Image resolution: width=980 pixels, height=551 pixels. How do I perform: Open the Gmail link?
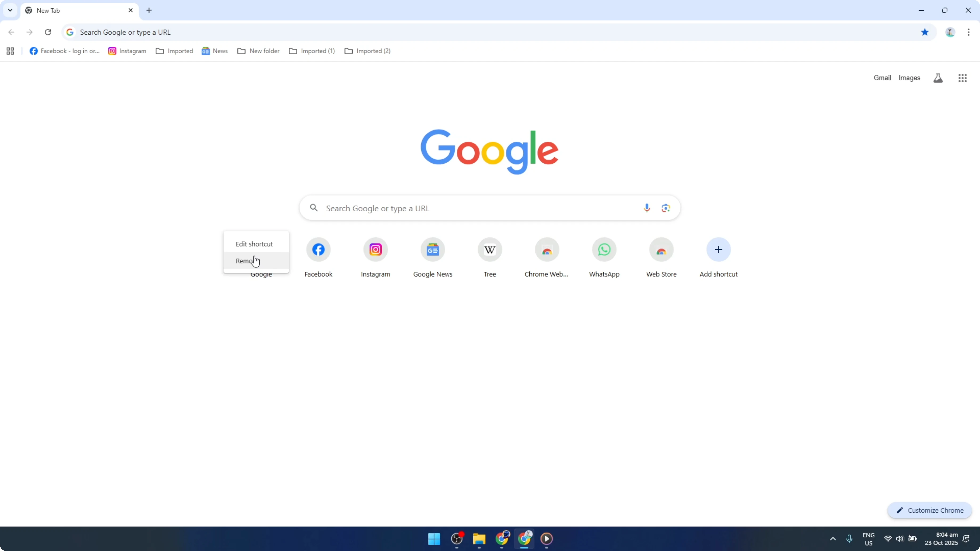pyautogui.click(x=882, y=77)
